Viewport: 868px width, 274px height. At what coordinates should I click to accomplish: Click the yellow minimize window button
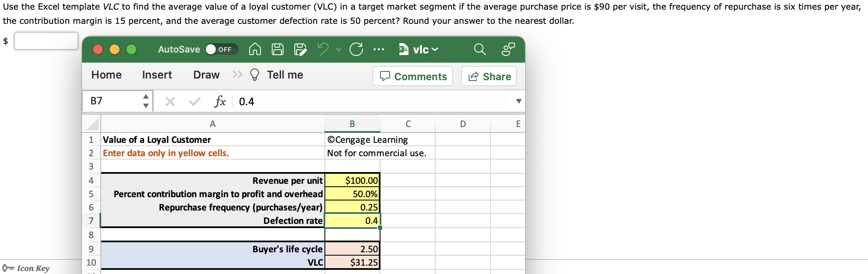[115, 49]
